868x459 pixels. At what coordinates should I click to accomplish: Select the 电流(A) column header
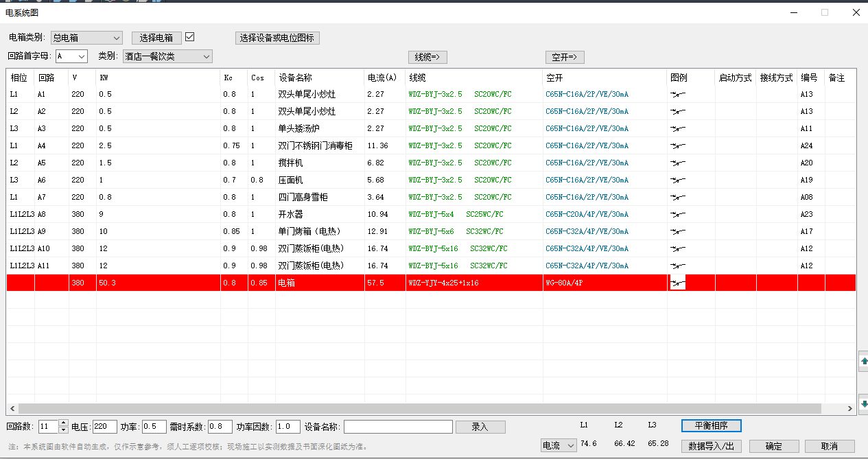tap(384, 78)
